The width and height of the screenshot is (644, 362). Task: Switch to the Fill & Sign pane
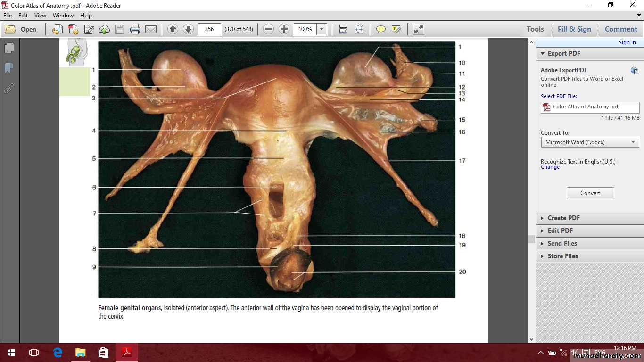point(574,29)
